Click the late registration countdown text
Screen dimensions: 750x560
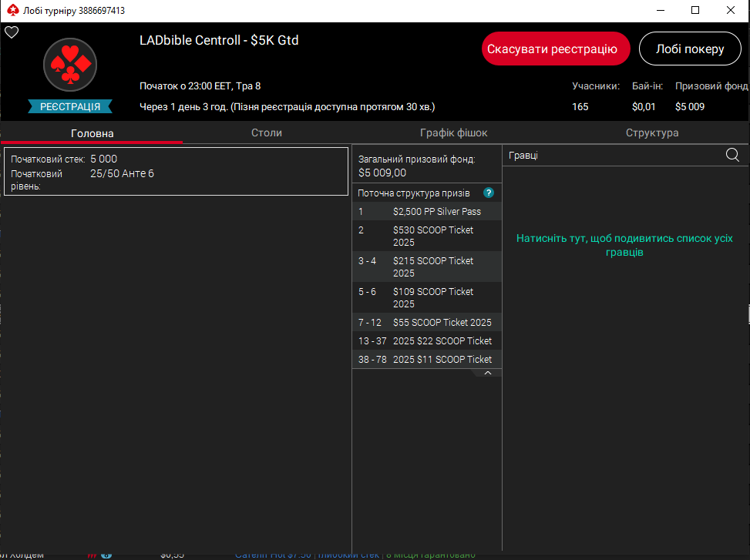pos(287,106)
